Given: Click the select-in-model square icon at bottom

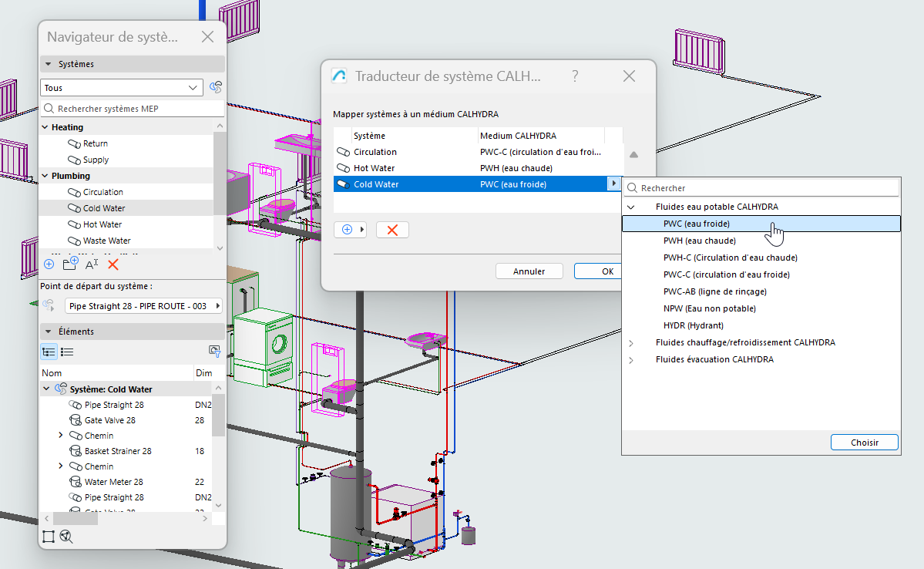Looking at the screenshot, I should 49,537.
